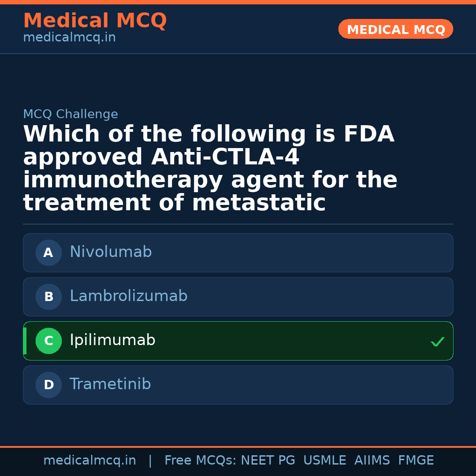
Task: Choose the Nivolumab answer text
Action: (111, 252)
